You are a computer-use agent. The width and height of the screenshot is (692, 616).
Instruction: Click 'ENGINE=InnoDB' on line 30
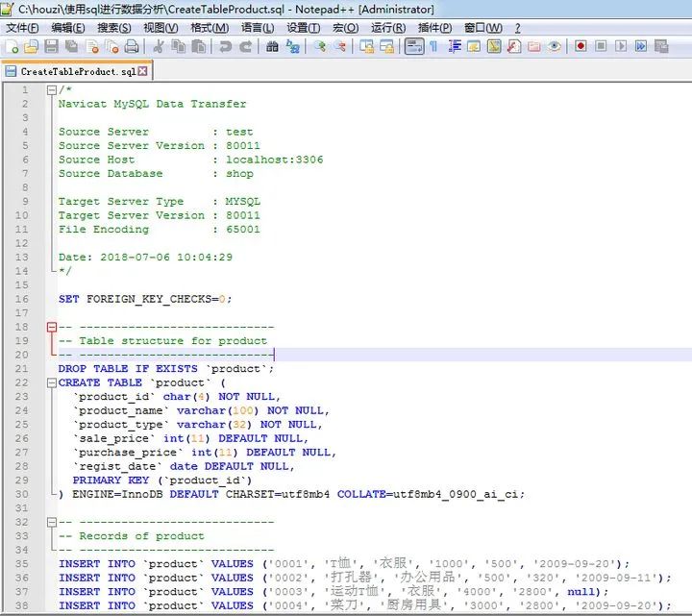coord(117,494)
